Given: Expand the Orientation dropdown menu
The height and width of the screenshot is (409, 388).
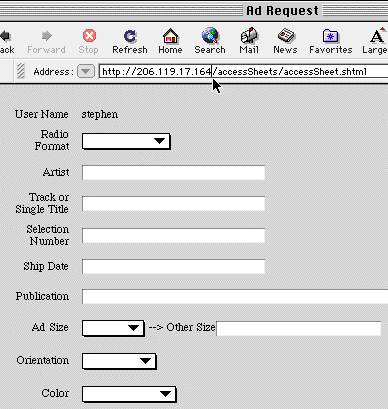Looking at the screenshot, I should (x=119, y=361).
